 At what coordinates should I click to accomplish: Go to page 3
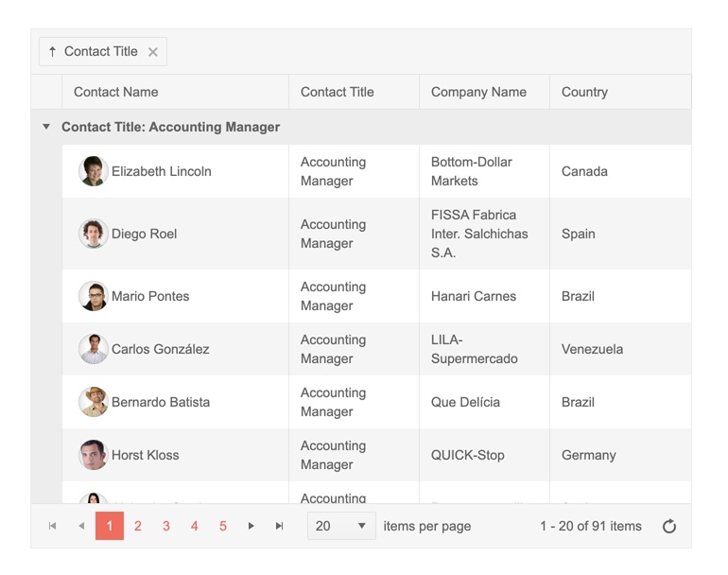click(166, 527)
